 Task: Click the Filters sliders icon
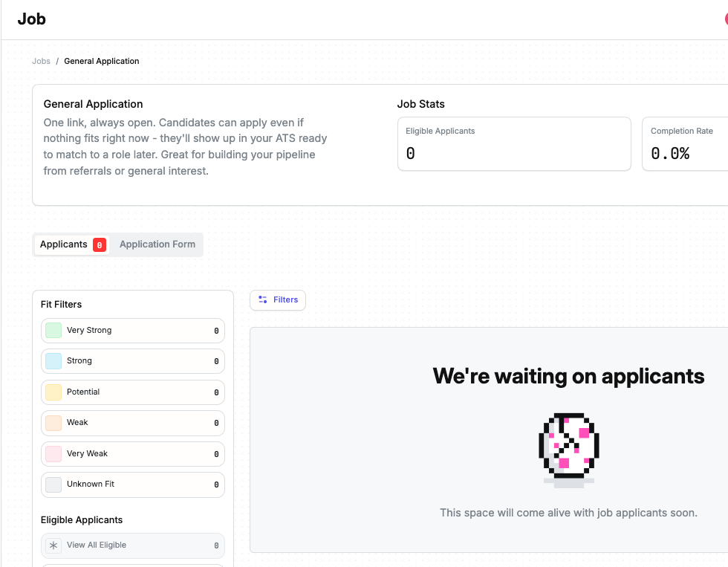(263, 299)
